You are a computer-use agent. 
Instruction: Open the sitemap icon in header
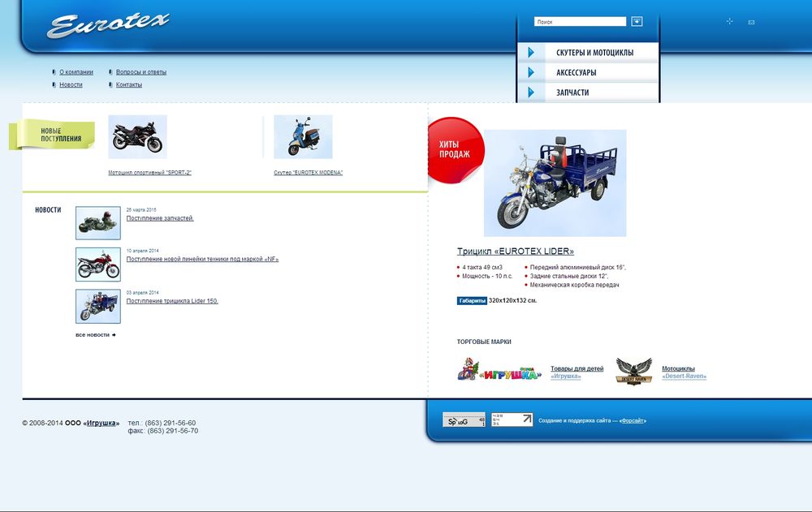pyautogui.click(x=730, y=21)
